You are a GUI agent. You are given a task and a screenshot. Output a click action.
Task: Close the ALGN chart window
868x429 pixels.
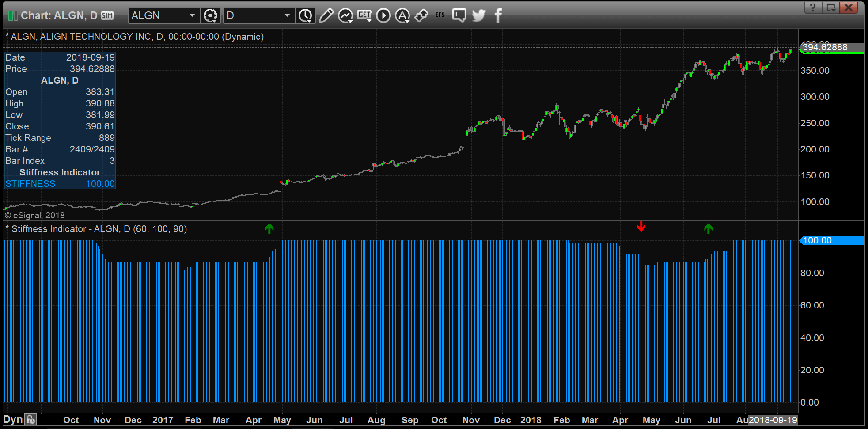[x=849, y=8]
